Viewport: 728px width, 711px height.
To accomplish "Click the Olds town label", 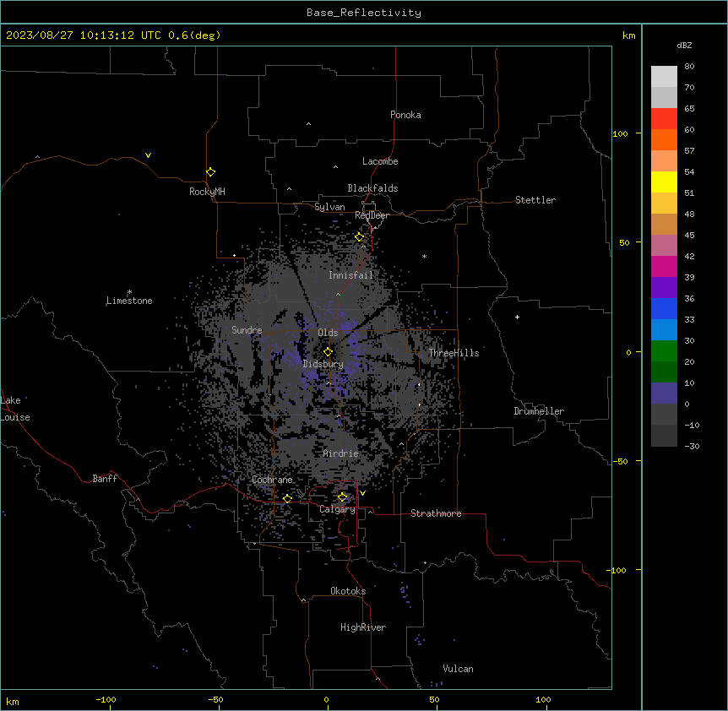I will coord(328,333).
